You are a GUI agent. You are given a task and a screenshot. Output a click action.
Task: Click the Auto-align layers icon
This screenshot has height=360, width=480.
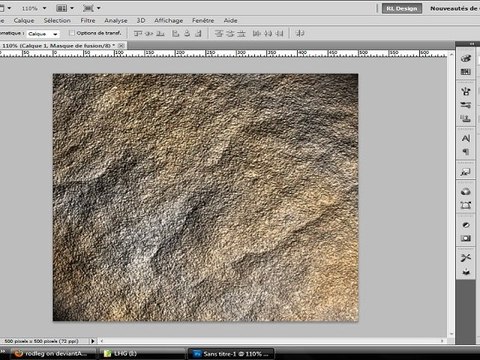click(300, 33)
